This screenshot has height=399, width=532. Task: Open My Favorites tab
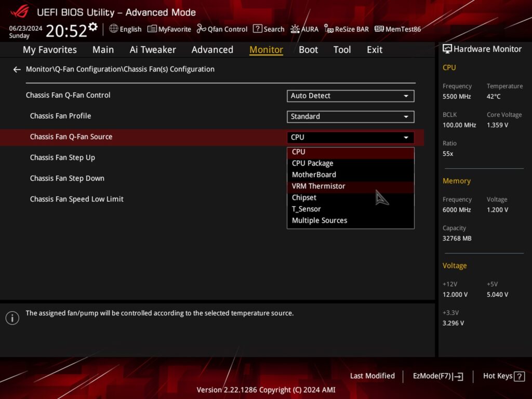click(50, 50)
